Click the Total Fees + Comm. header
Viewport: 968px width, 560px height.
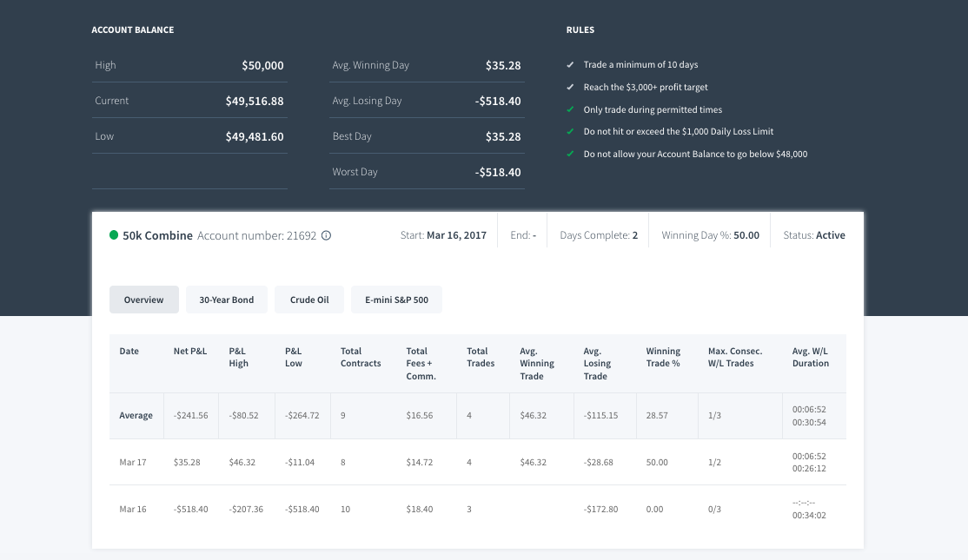[421, 363]
